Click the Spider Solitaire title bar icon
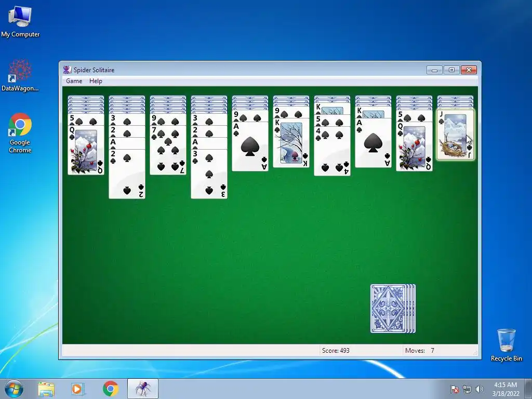Screen dimensions: 532x399 67,70
